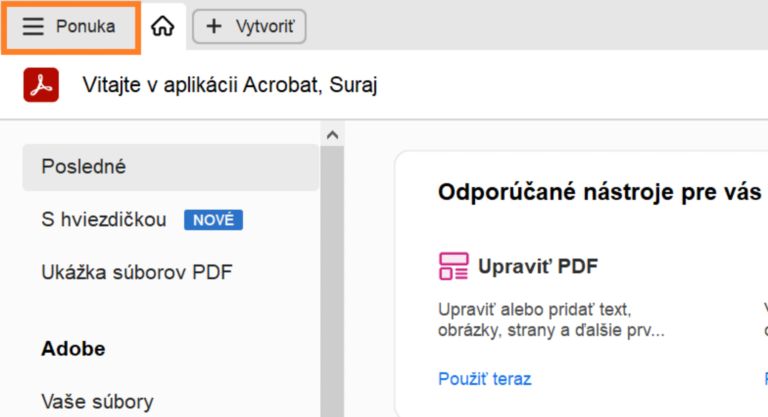Open Ukážka súborov PDF
The height and width of the screenshot is (417, 768).
coord(137,272)
